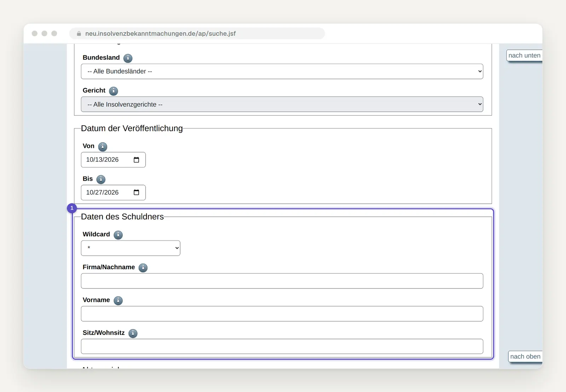The width and height of the screenshot is (566, 392).
Task: Click the Daten des Schuldners heading
Action: click(122, 217)
